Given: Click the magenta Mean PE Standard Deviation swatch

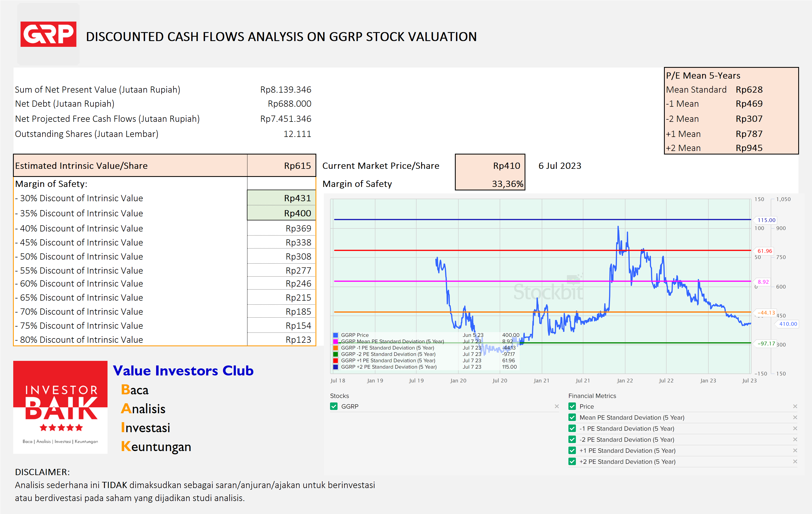Looking at the screenshot, I should coord(335,341).
